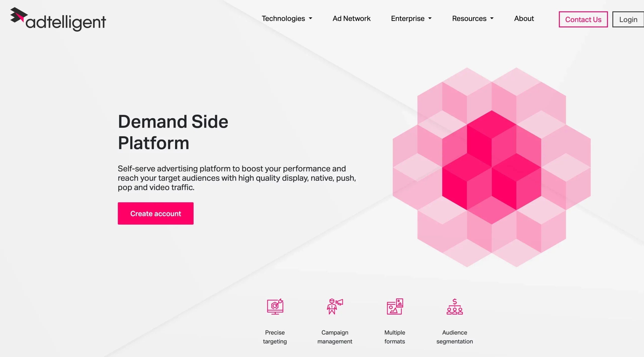Toggle the Enterprise menu open

pos(411,18)
